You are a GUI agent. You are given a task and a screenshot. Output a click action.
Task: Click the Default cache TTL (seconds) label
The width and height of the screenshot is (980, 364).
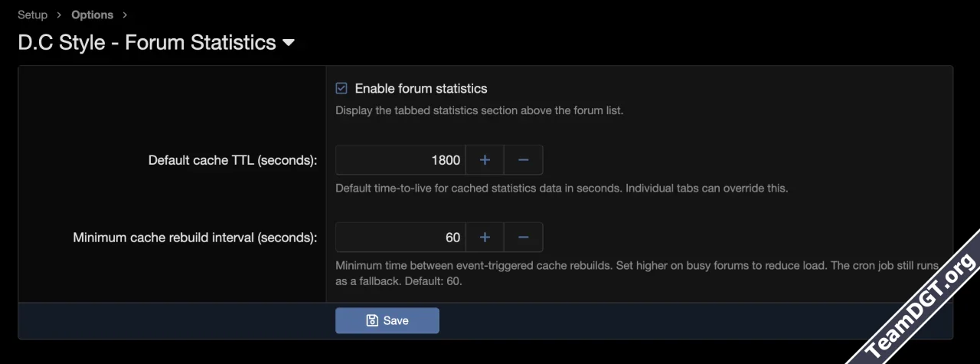[232, 160]
